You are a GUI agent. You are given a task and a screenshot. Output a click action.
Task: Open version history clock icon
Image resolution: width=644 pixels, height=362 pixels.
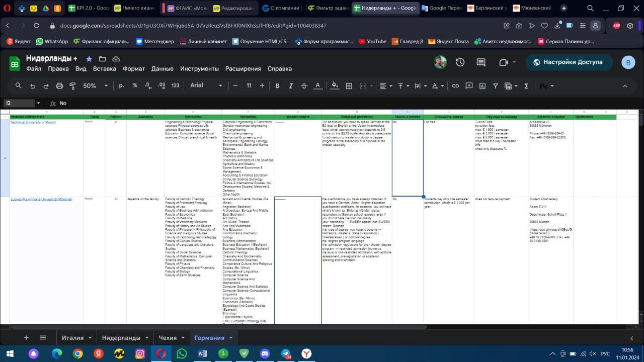pyautogui.click(x=460, y=62)
